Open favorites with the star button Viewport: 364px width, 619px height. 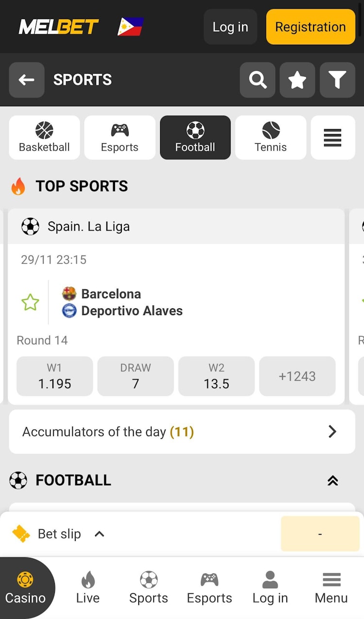coord(297,80)
